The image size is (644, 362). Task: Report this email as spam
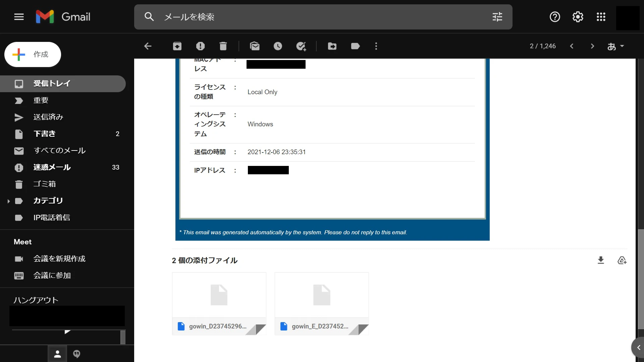coord(200,46)
